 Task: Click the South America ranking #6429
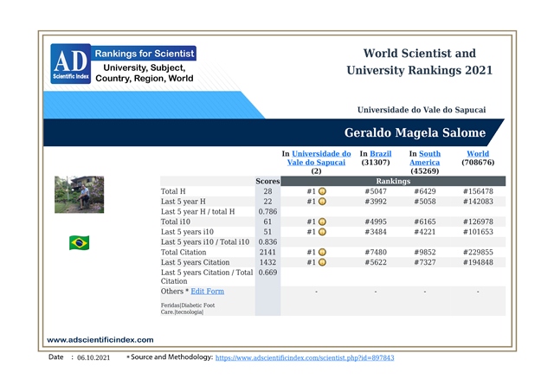pos(425,191)
